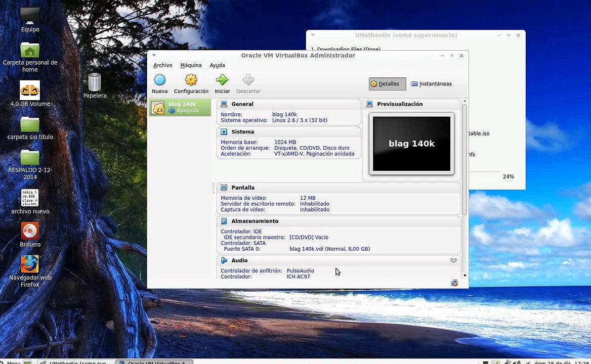Click the blag 140k preview thumbnail

click(x=411, y=144)
